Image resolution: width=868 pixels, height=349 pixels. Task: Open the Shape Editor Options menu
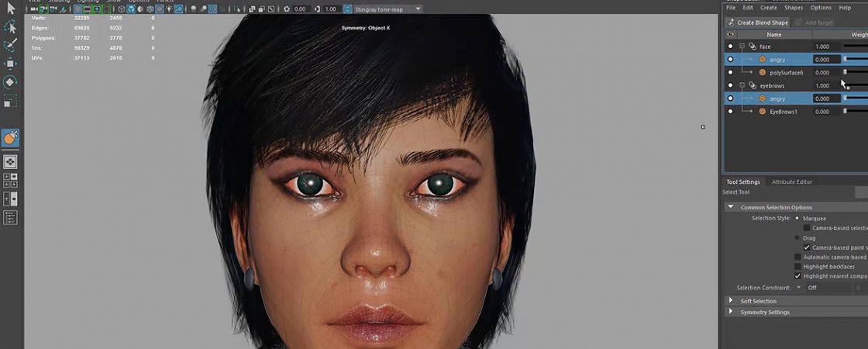point(821,8)
